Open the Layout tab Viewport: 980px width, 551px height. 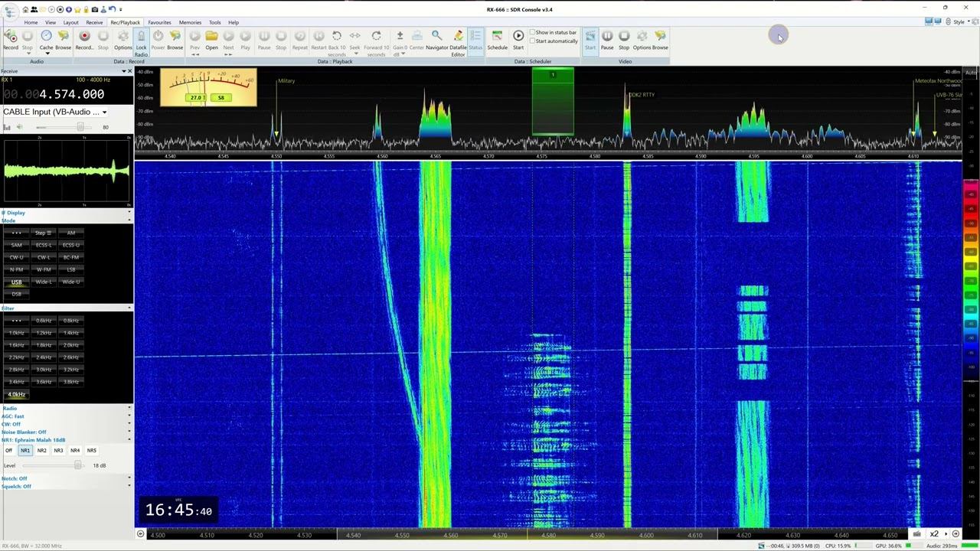coord(70,22)
